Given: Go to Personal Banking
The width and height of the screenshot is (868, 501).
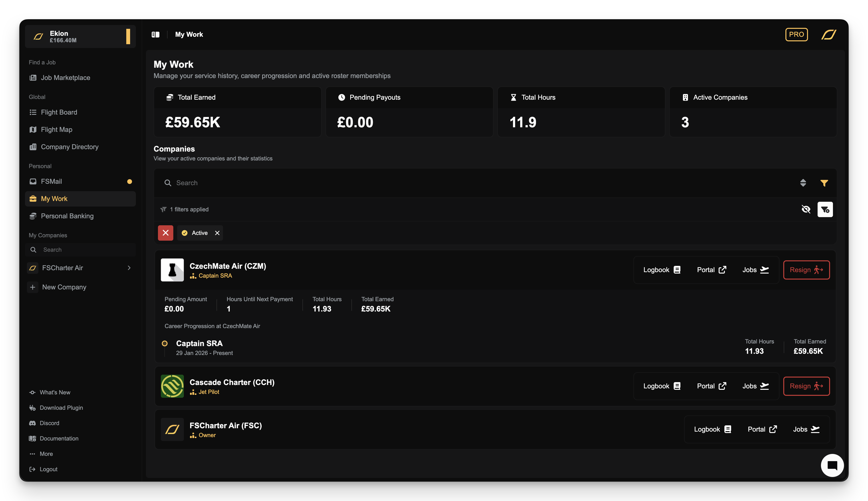Looking at the screenshot, I should pos(67,216).
